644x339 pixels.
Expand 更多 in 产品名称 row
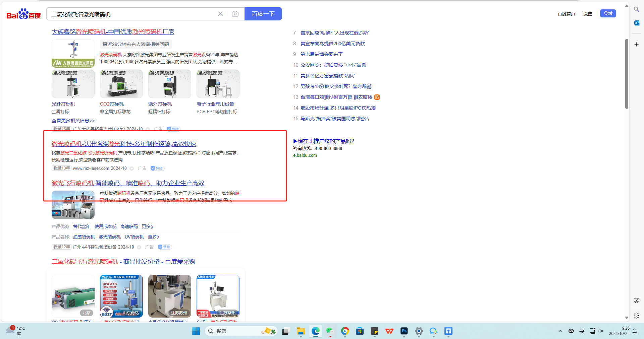pos(154,237)
